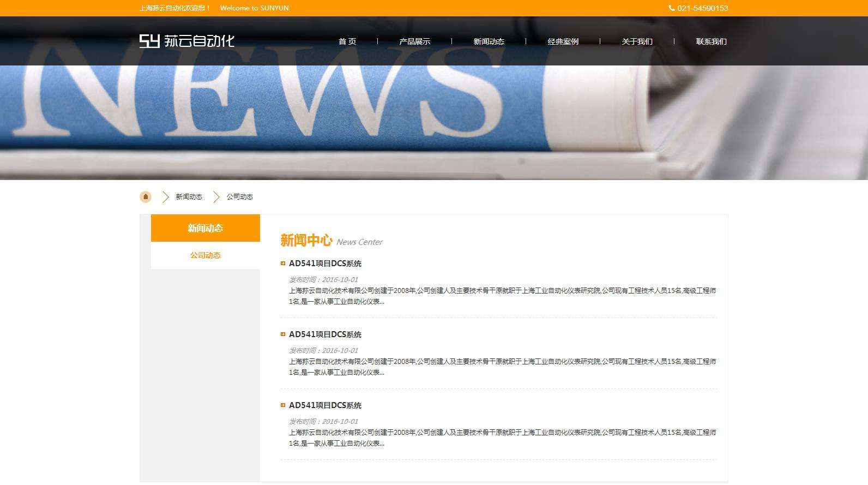Open 产品展示 in the top navigation
Viewport: 868px width, 485px height.
tap(414, 41)
